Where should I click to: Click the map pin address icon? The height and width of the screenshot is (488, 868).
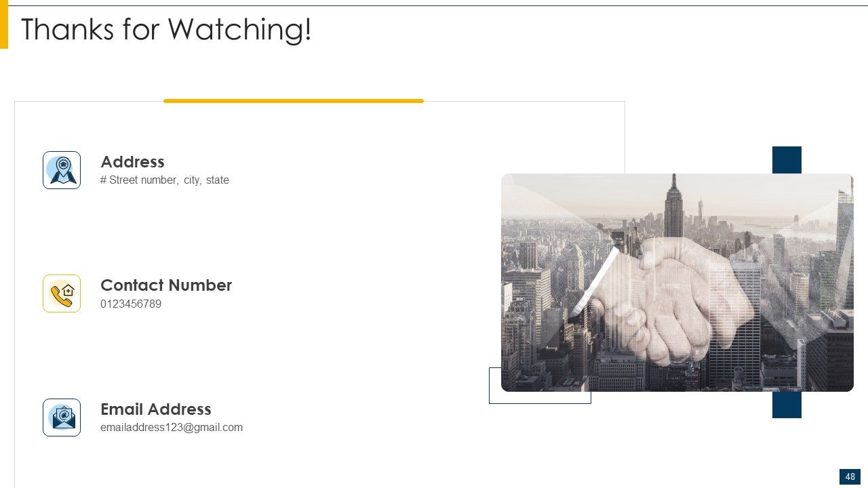click(62, 170)
